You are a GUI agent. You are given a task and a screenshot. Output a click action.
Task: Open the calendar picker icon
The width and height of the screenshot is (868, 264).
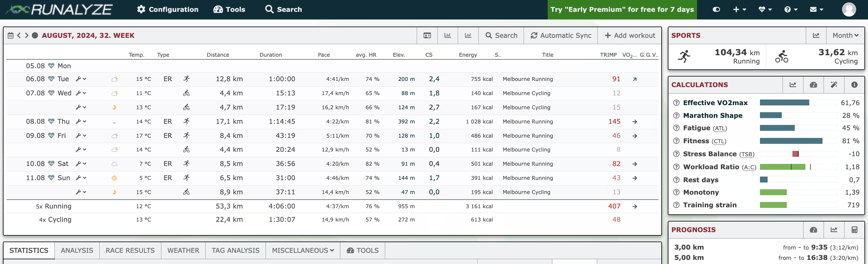10,35
